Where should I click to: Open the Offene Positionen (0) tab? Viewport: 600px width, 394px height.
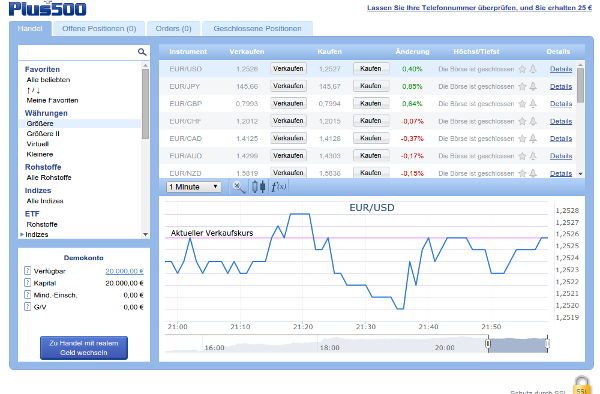coord(99,29)
